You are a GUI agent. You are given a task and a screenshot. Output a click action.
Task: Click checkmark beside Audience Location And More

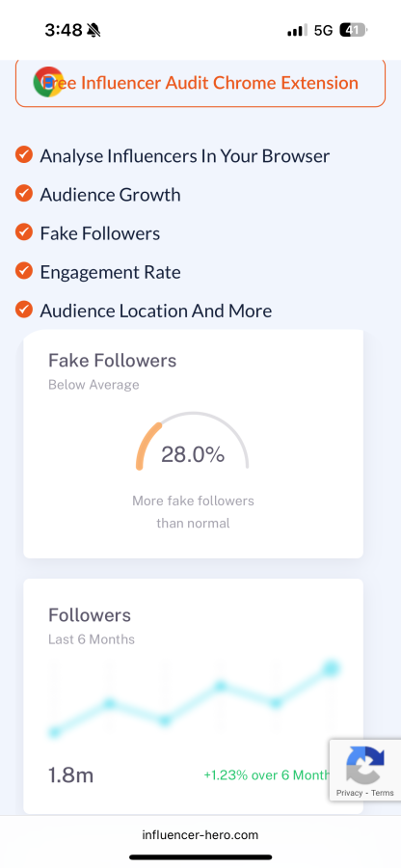24,310
